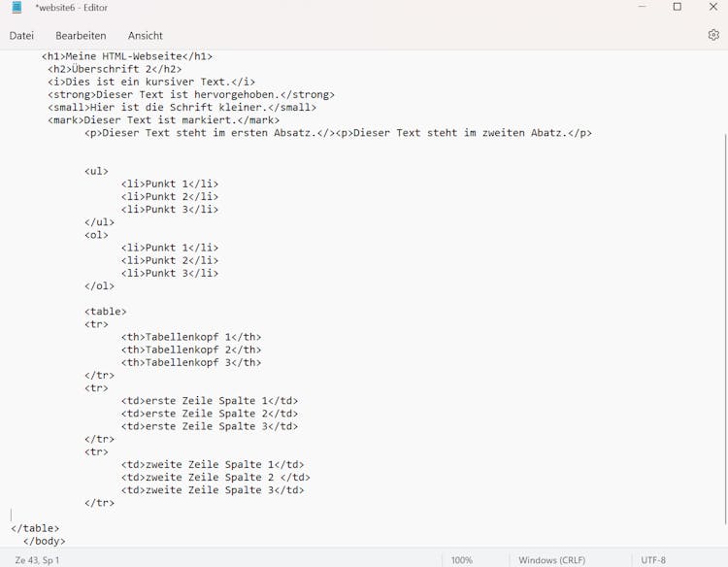
Task: Click the mark 'Dieser Text ist markiert.' line
Action: click(163, 120)
